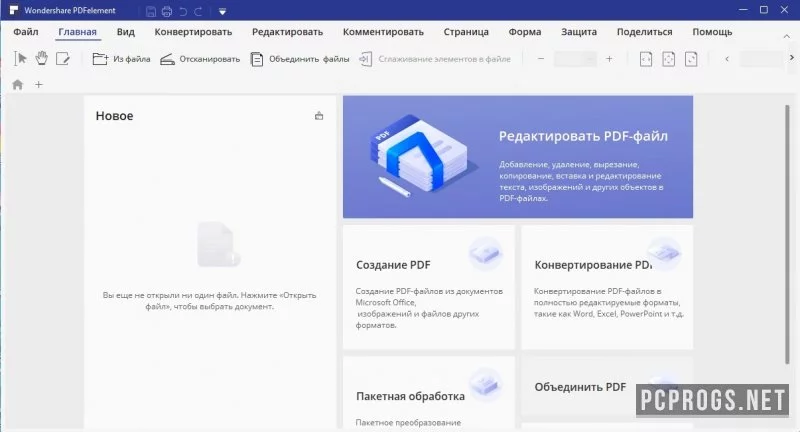
Task: Go to next page arrow
Action: pyautogui.click(x=791, y=58)
